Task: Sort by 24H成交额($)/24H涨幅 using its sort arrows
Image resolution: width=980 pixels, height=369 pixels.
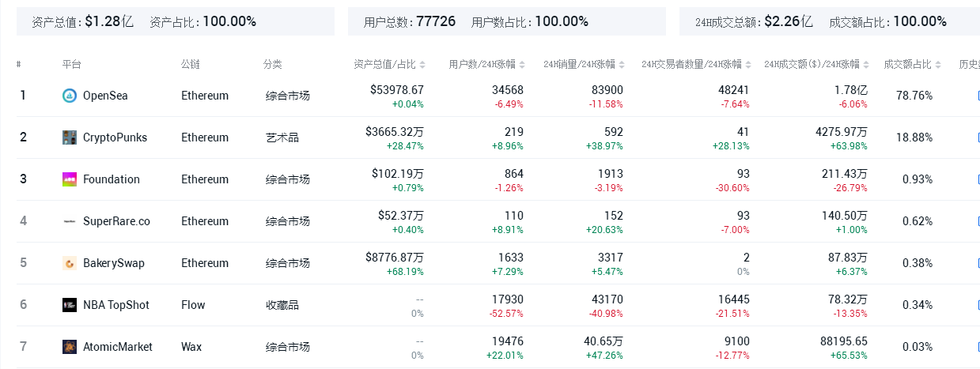Action: coord(867,64)
